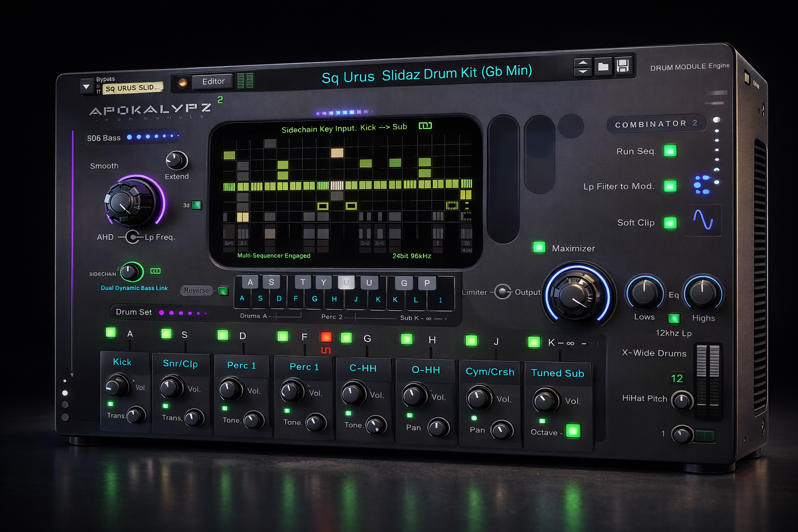
Task: Click the T key in keyboard
Action: coord(303,282)
